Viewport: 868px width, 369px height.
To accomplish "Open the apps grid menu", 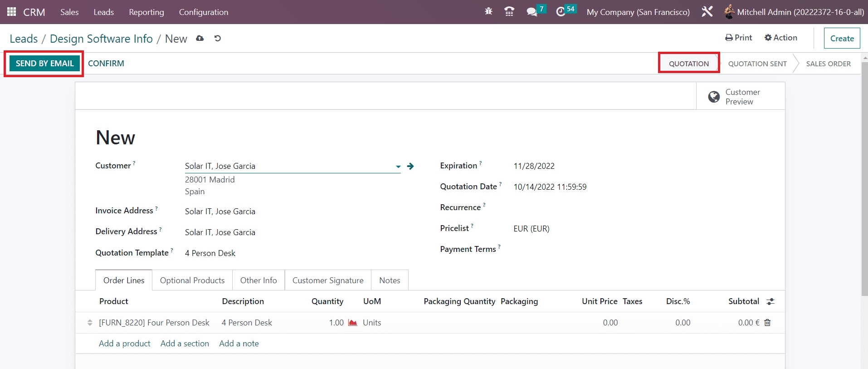I will [x=12, y=12].
